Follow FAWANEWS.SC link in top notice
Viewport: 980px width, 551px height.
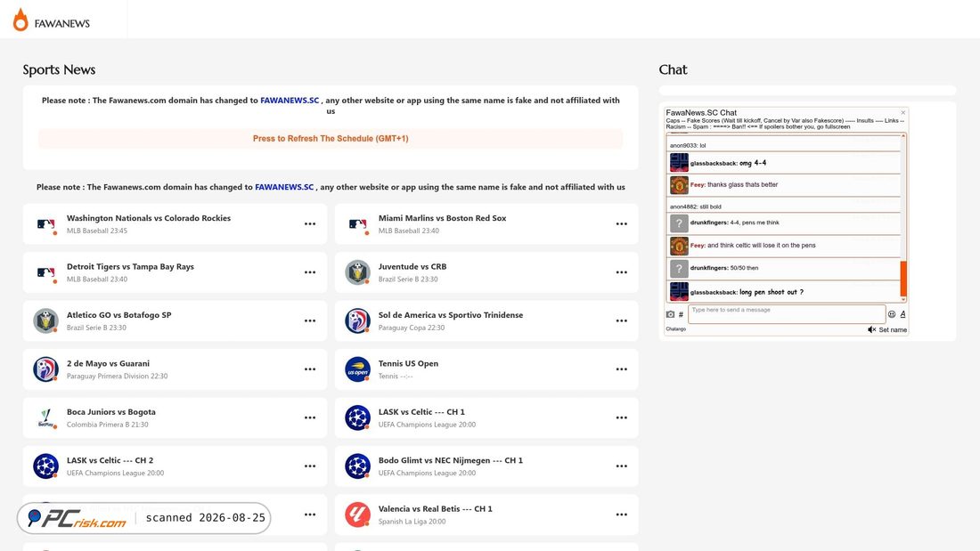pyautogui.click(x=290, y=100)
